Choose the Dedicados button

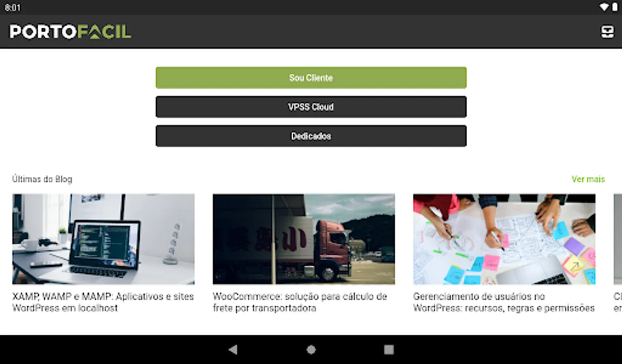pos(311,136)
